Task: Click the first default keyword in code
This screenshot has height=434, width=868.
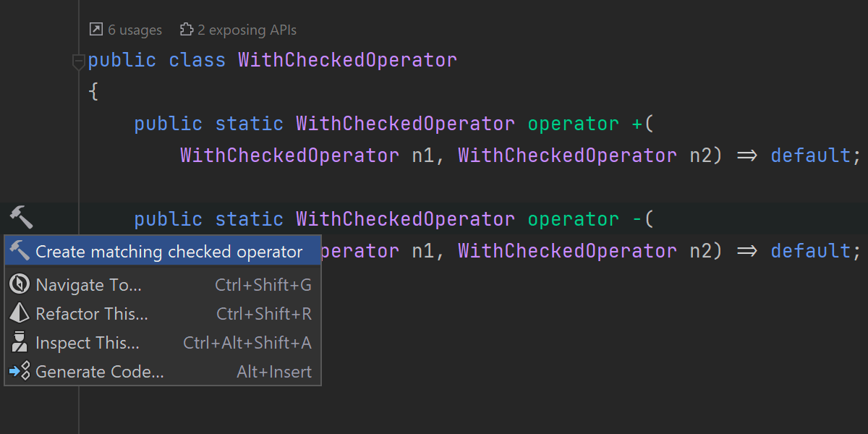Action: point(810,156)
